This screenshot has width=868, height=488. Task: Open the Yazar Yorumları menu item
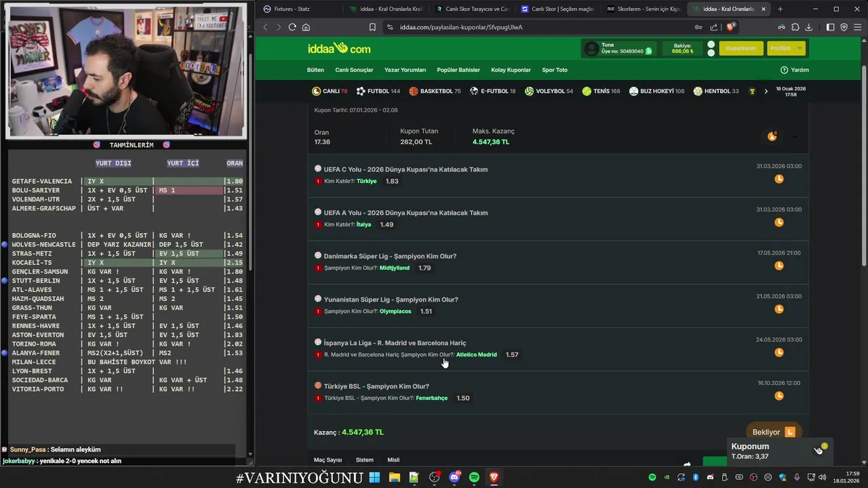coord(405,70)
